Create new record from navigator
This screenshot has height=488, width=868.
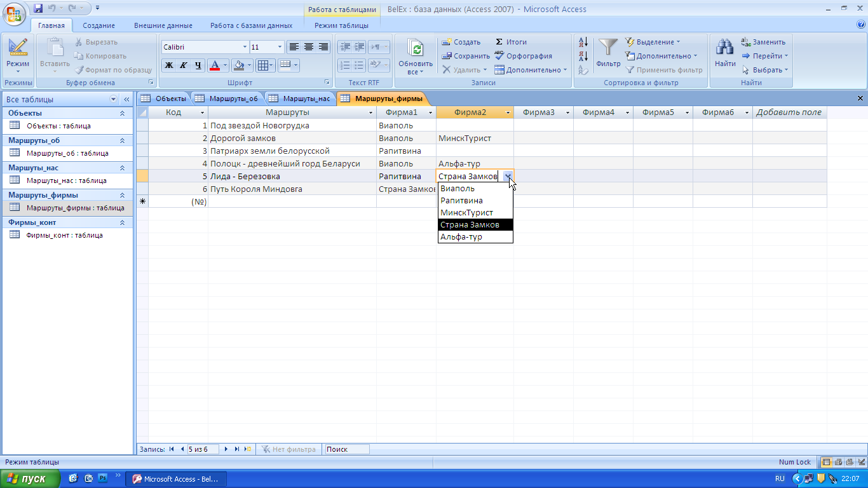click(248, 449)
